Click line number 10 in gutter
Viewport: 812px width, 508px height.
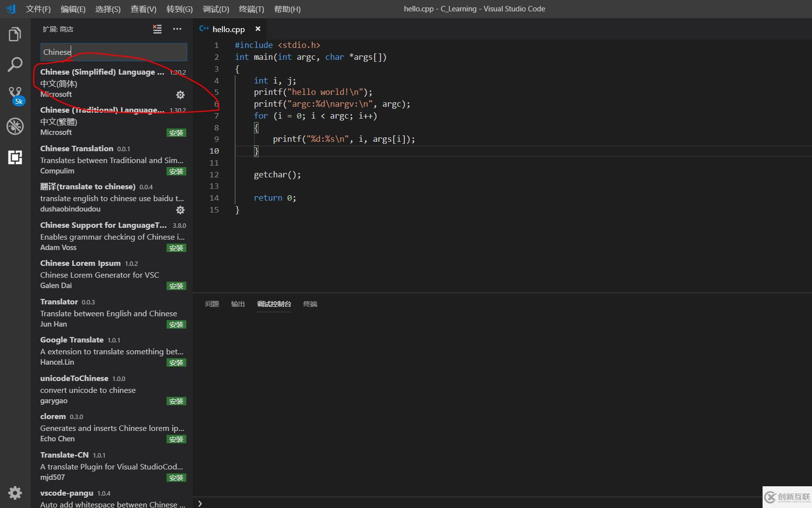(x=214, y=151)
